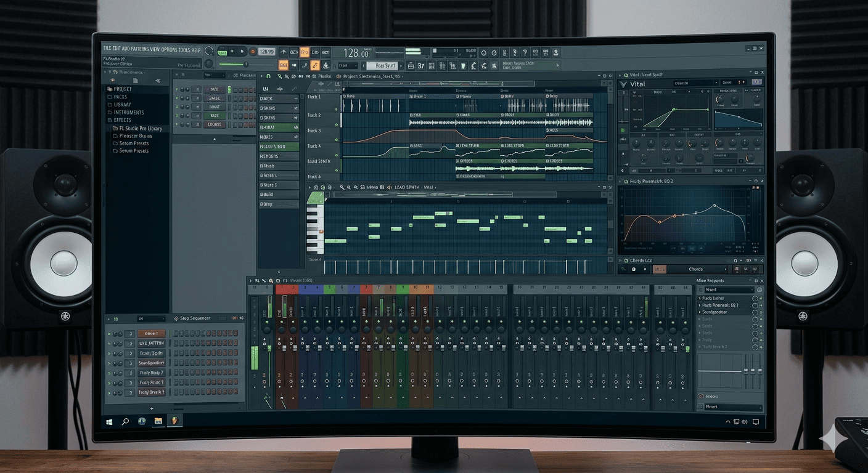868x473 pixels.
Task: Open the Insert dropdown atop mixer effects
Action: 729,289
